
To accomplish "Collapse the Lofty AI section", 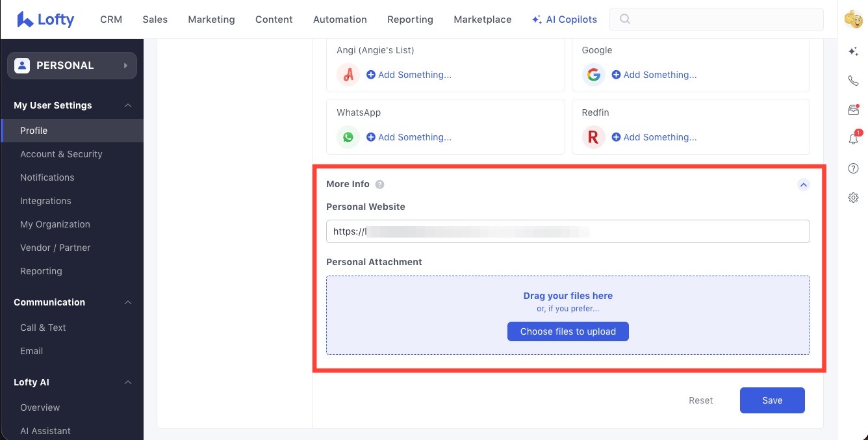I will click(x=128, y=382).
